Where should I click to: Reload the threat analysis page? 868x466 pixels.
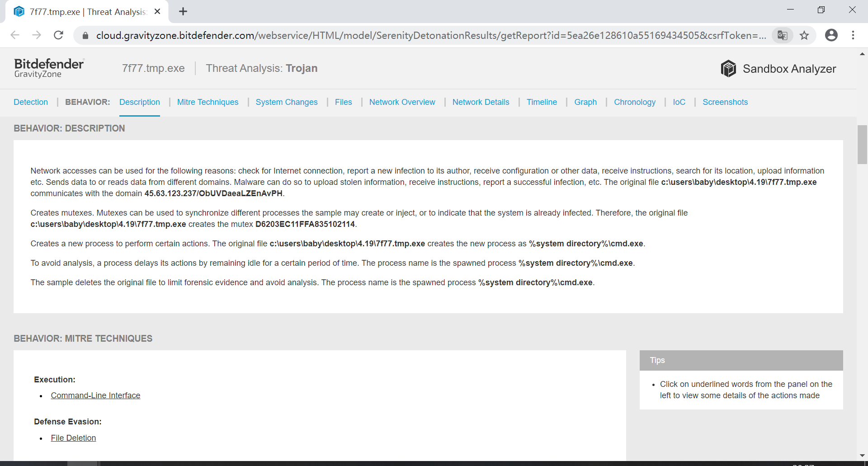58,35
